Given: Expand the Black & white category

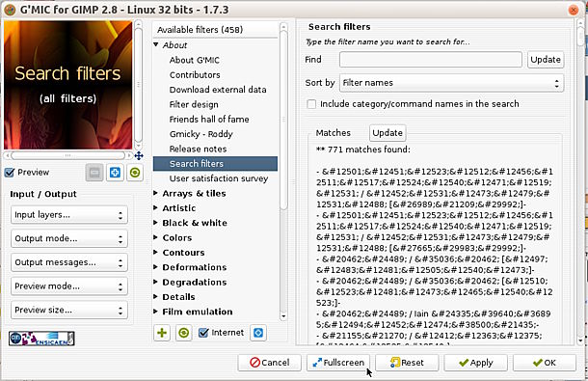Looking at the screenshot, I should click(x=155, y=223).
